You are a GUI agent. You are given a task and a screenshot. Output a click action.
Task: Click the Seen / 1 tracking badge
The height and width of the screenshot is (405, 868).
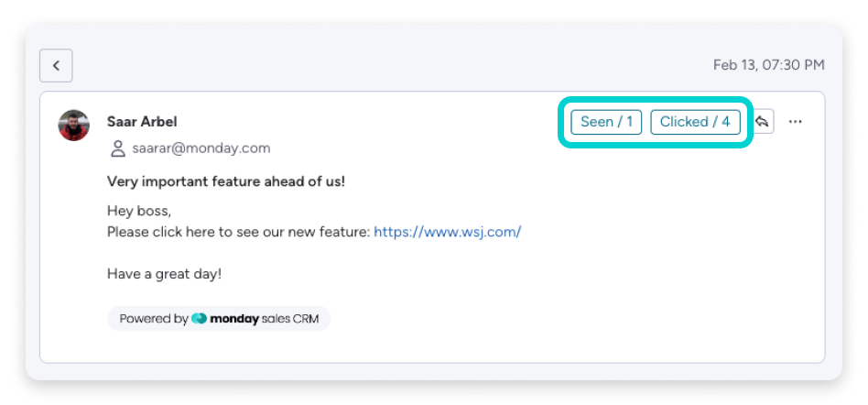coord(606,122)
